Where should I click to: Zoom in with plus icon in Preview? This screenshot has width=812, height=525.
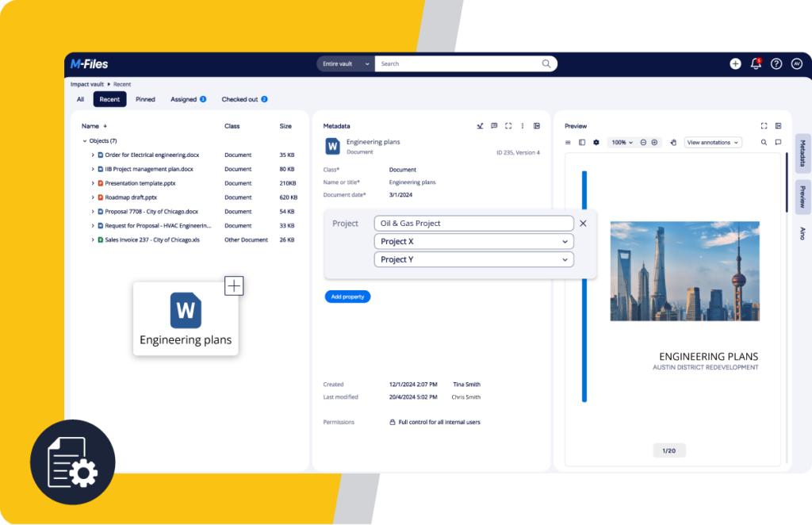point(654,143)
